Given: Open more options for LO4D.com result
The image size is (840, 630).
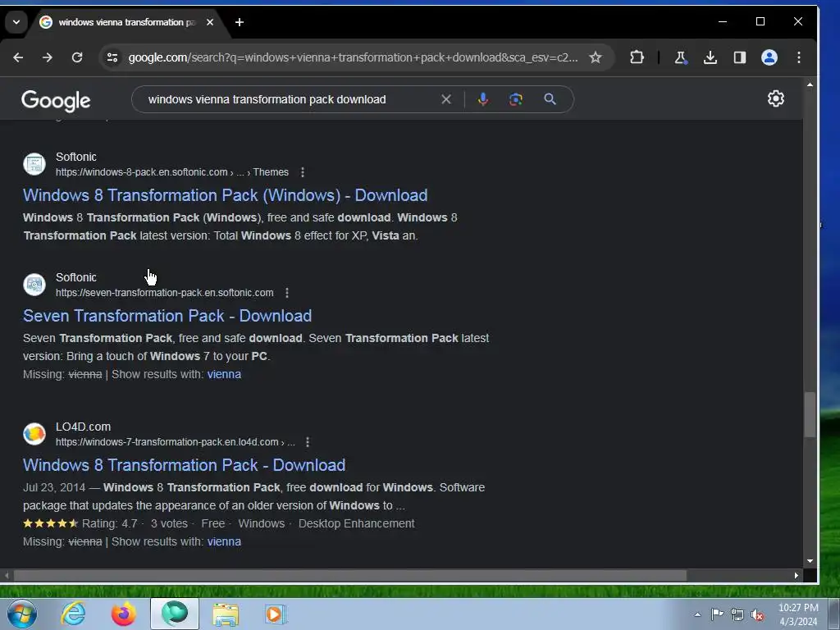Looking at the screenshot, I should pos(308,442).
